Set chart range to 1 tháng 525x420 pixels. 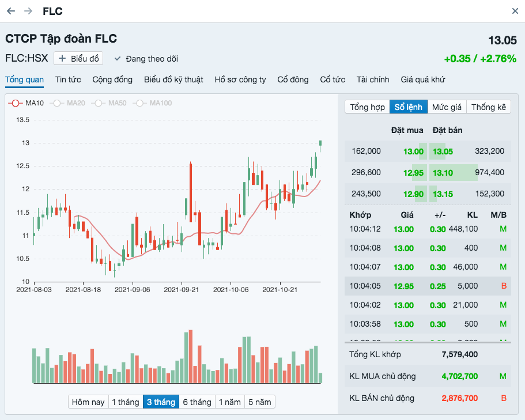[x=126, y=402]
